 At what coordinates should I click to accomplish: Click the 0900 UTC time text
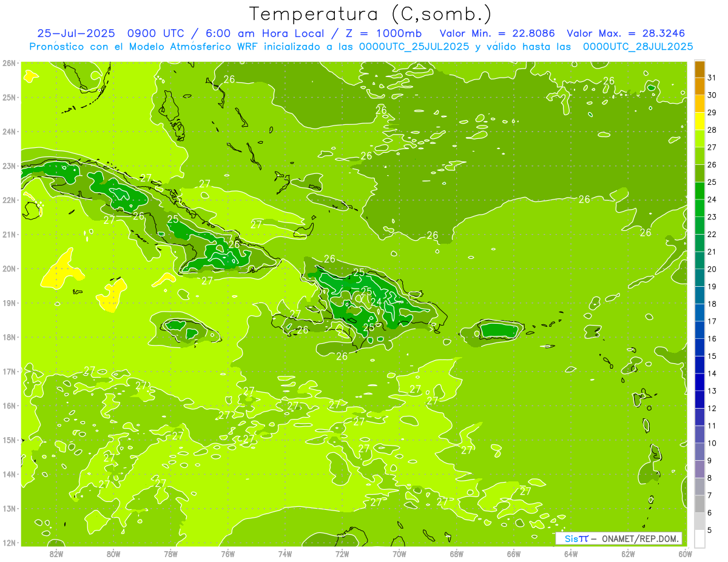coord(156,33)
